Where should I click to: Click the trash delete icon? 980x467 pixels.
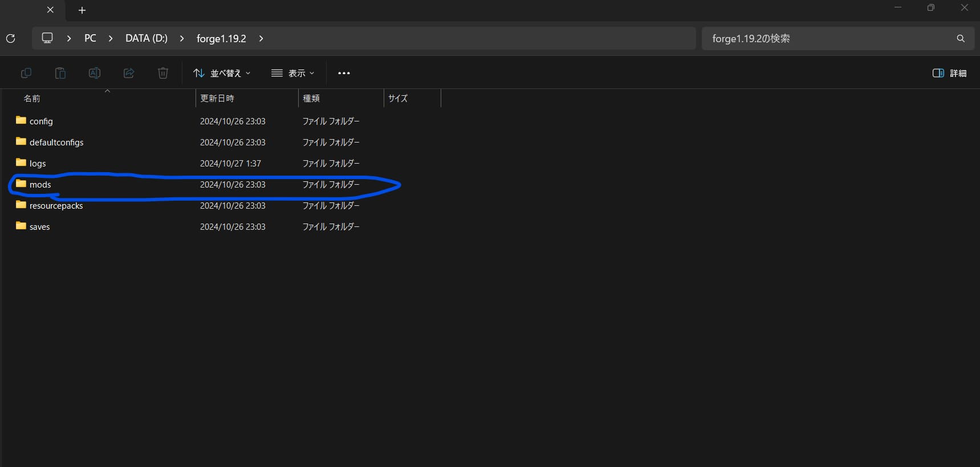coord(163,73)
